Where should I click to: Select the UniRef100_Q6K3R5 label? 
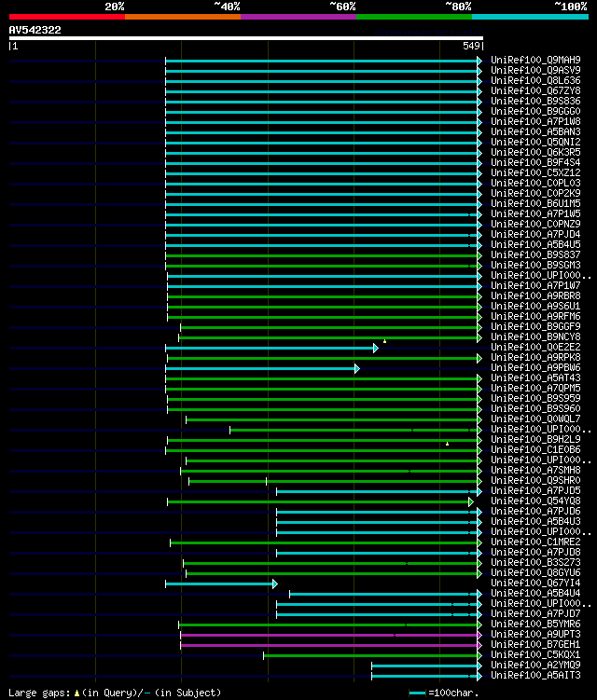535,152
